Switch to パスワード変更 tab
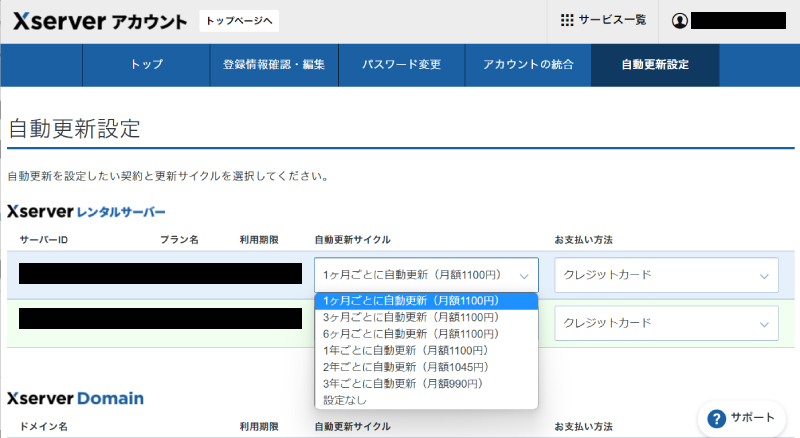Screen dimensions: 800x438 (400, 65)
